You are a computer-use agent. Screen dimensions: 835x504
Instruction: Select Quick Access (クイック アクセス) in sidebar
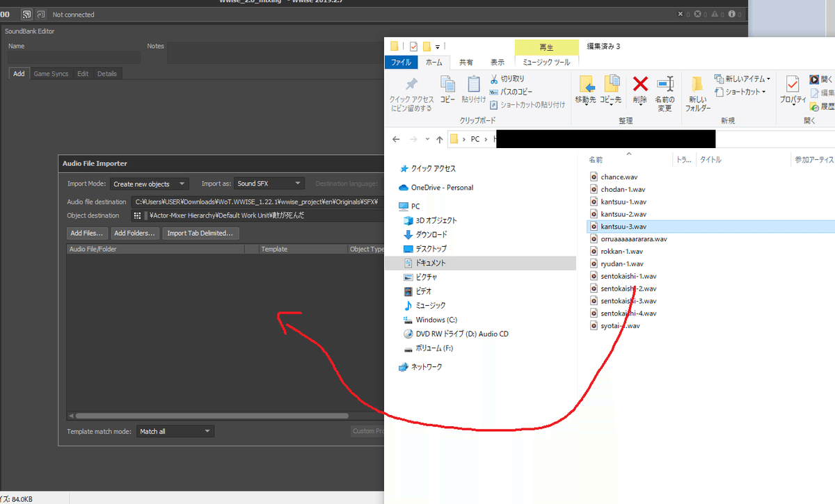pyautogui.click(x=428, y=169)
